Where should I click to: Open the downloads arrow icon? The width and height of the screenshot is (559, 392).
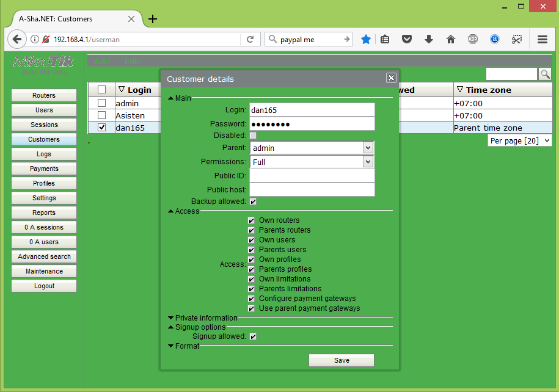(429, 39)
